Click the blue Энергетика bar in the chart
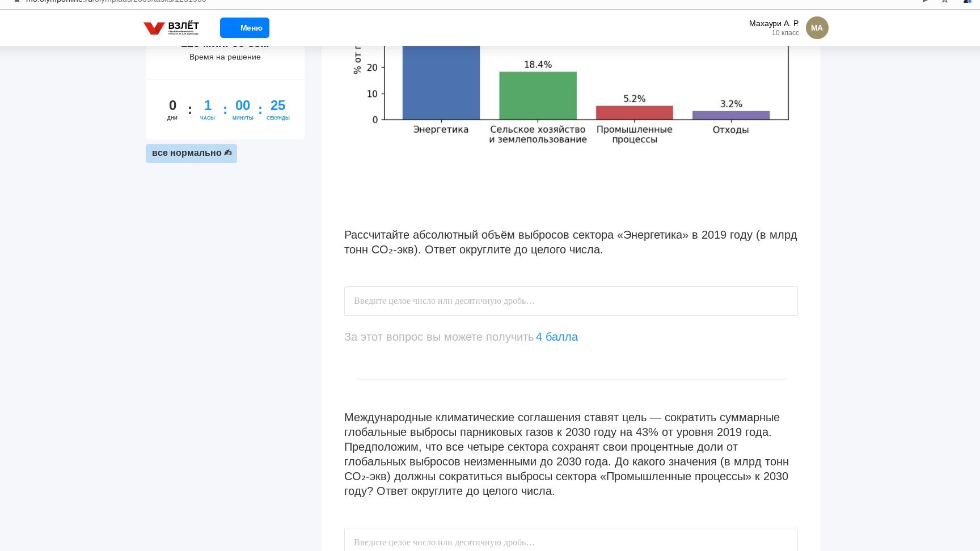980x551 pixels. pyautogui.click(x=441, y=82)
